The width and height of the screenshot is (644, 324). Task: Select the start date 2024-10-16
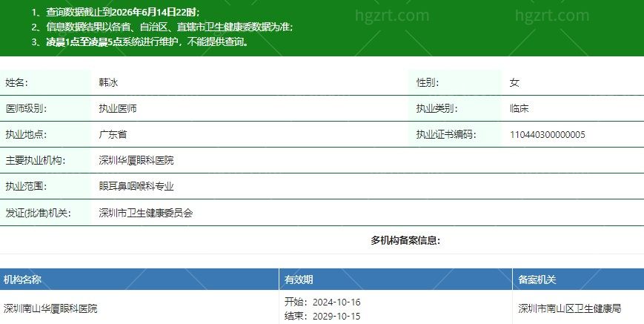[x=336, y=302]
